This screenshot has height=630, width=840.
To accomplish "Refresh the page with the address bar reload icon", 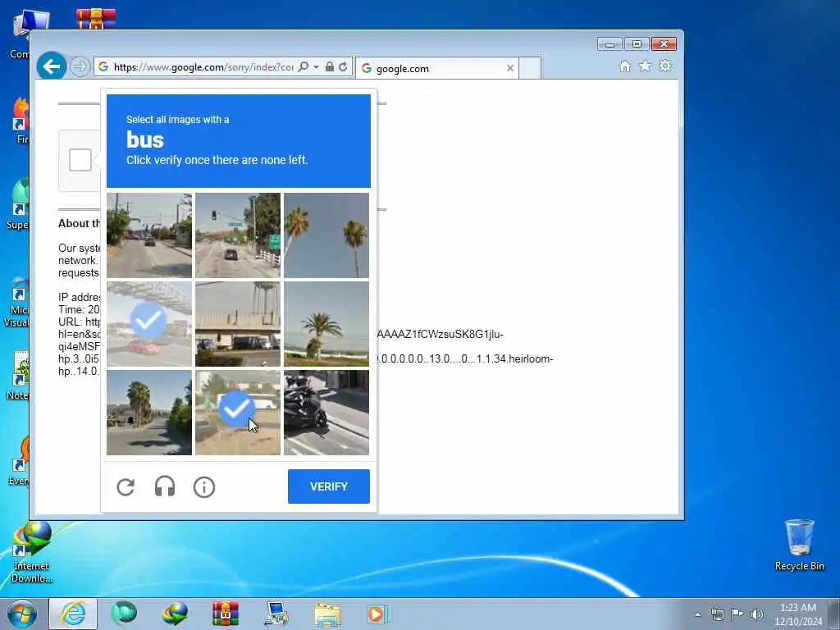I will [343, 67].
